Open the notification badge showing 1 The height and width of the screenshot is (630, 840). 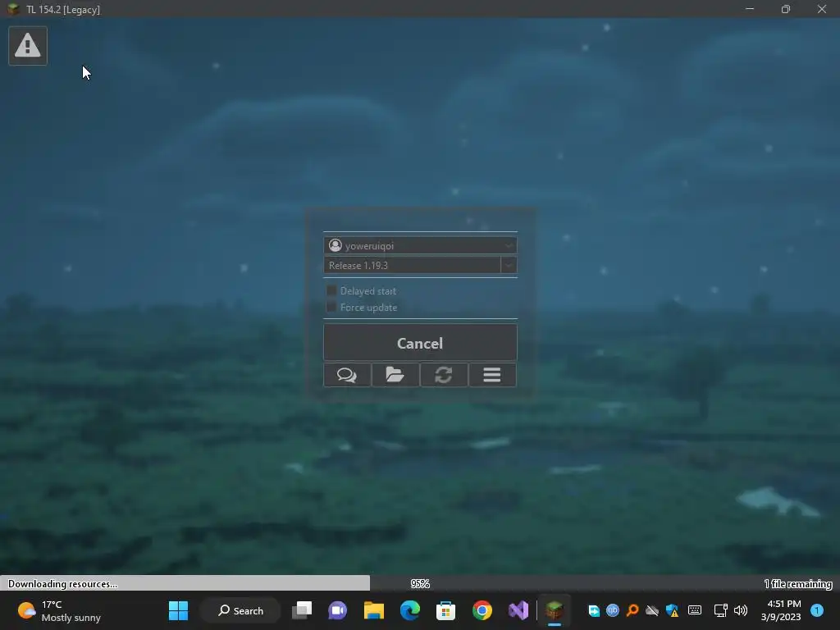(x=817, y=610)
